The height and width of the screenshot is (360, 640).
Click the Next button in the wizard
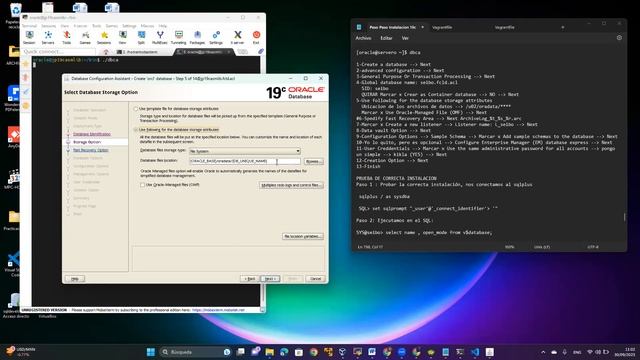click(x=270, y=278)
